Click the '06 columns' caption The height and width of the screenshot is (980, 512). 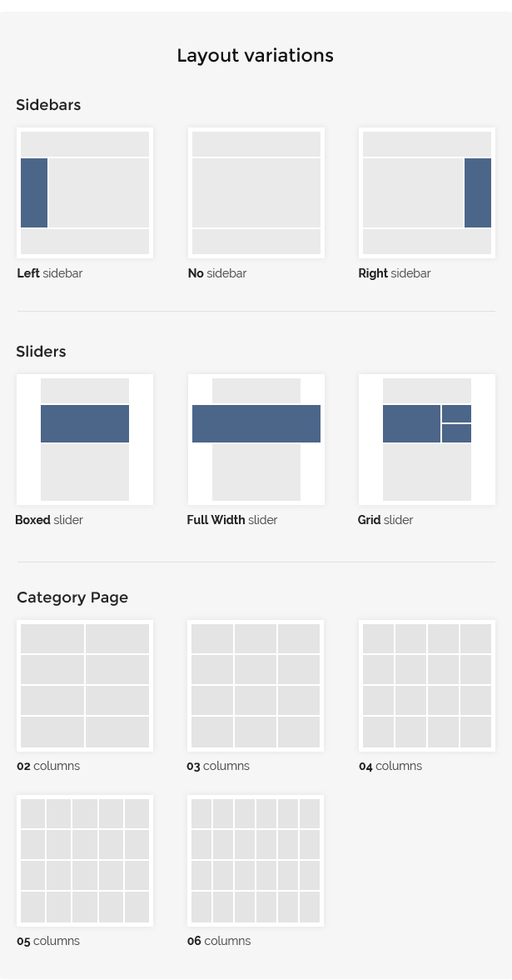tap(219, 941)
